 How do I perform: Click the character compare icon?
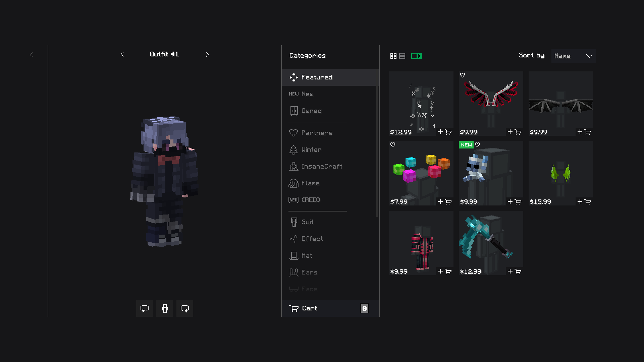tap(164, 308)
